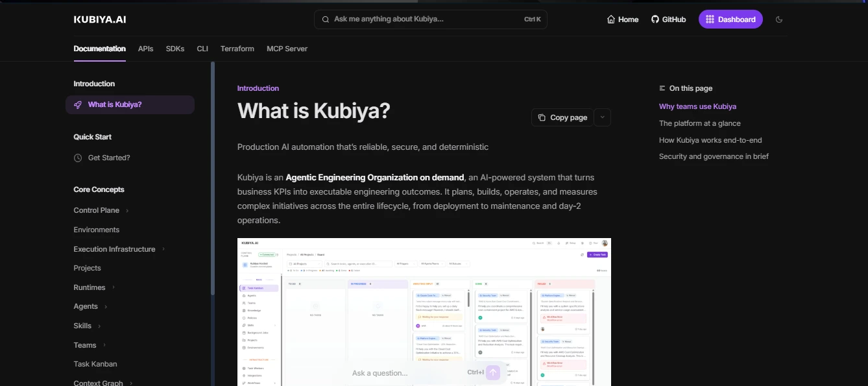This screenshot has height=386, width=868.
Task: Click the magnifier icon in the search bar
Action: (x=325, y=19)
